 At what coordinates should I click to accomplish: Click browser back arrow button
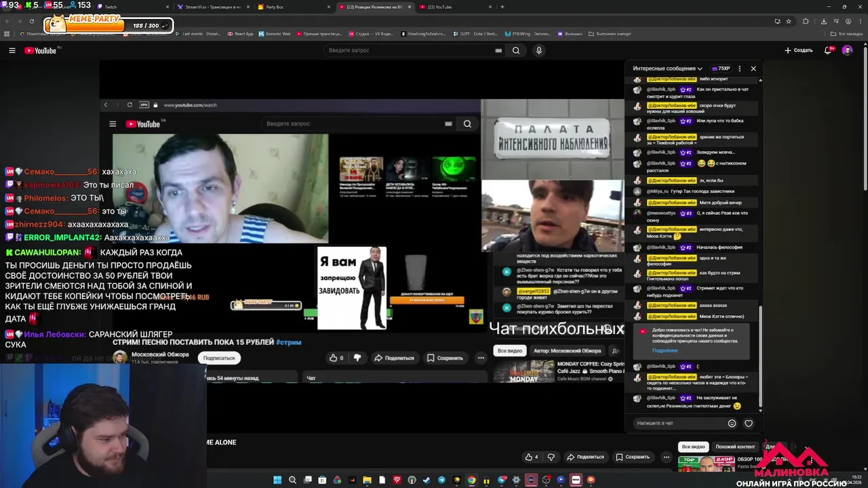tap(8, 21)
